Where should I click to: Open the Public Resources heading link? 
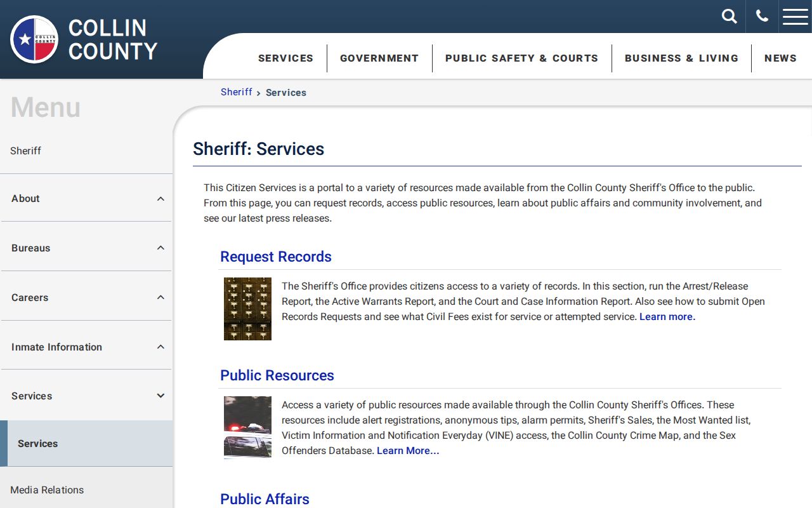277,375
